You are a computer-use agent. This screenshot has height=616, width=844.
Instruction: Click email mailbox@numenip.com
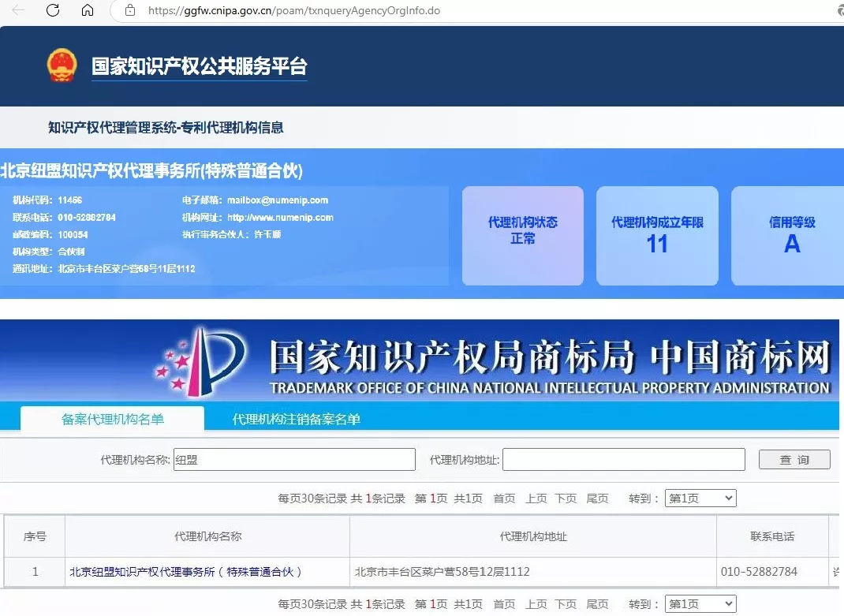[x=277, y=200]
